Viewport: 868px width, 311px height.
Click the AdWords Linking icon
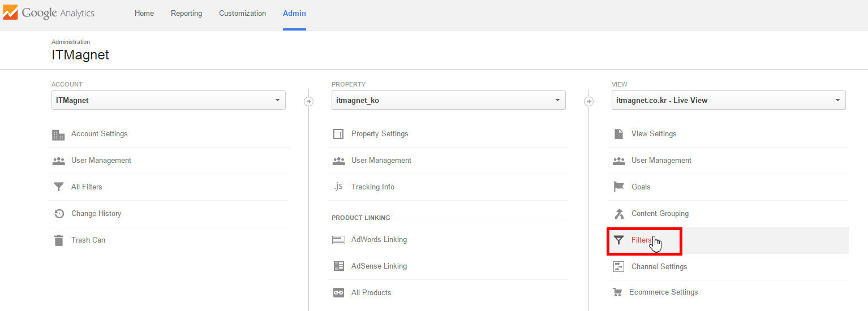coord(338,240)
